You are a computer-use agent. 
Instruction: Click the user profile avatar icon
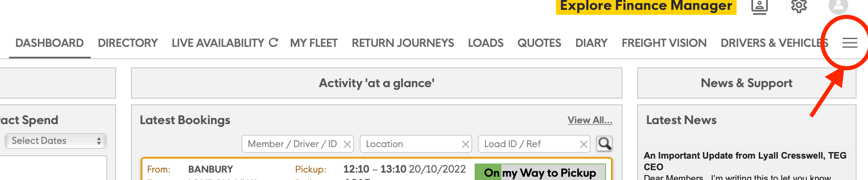click(838, 6)
